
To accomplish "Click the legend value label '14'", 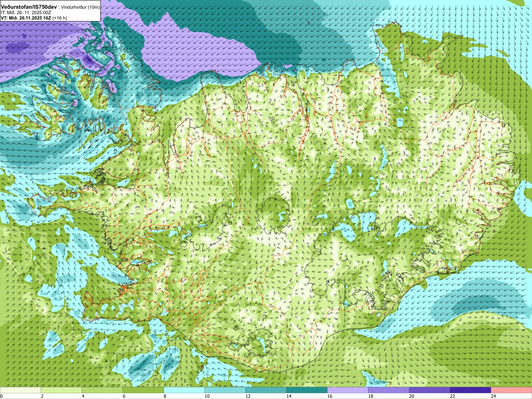I will click(x=288, y=397).
